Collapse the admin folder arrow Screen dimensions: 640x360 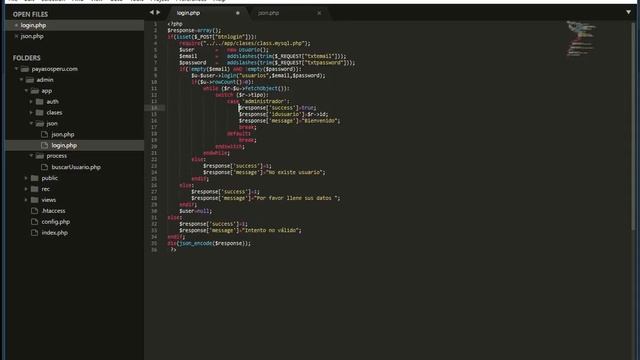[21, 80]
